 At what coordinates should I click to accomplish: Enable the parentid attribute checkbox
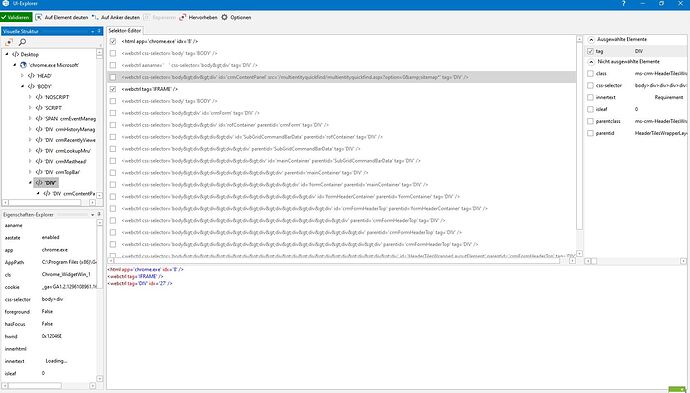pos(591,133)
